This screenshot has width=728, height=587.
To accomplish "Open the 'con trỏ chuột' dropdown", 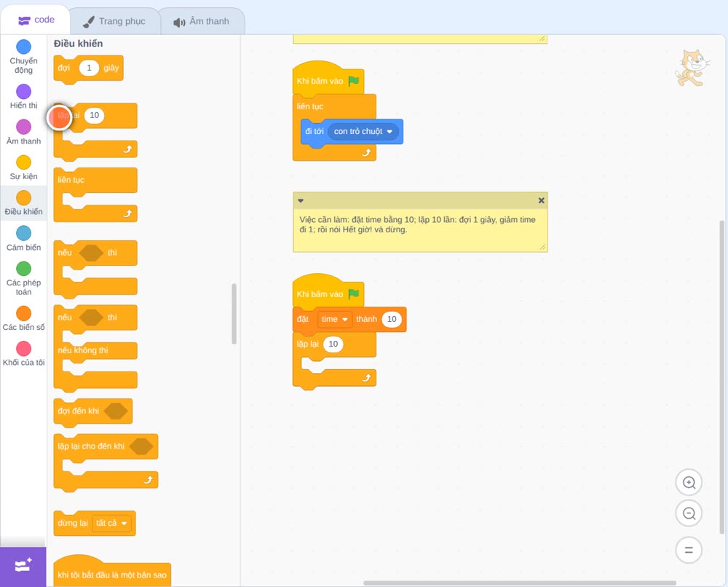I will (x=363, y=131).
